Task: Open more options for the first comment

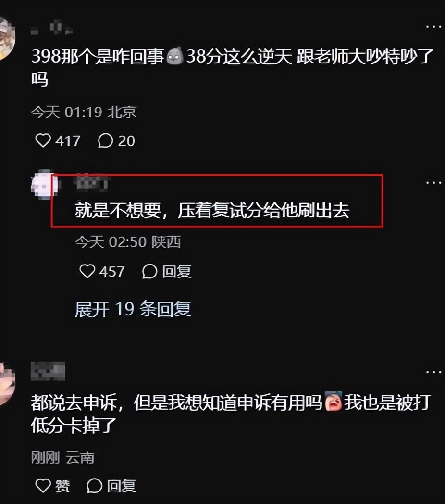Action: (x=433, y=27)
